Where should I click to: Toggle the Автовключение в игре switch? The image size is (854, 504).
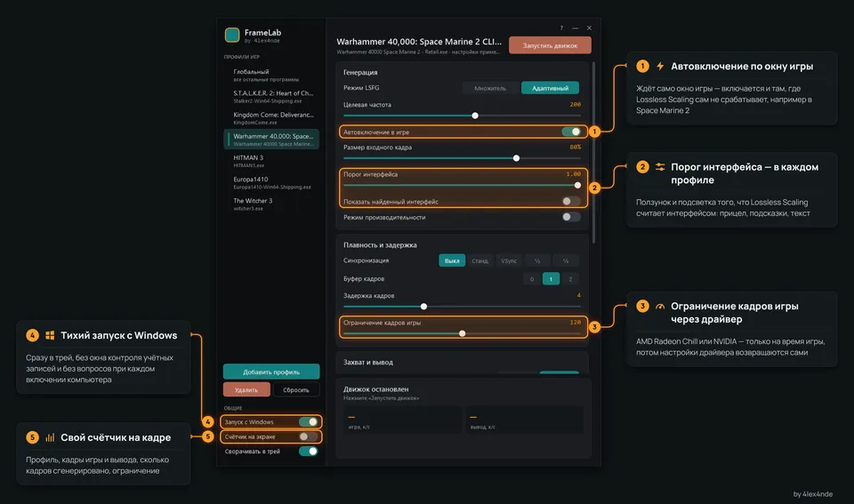[x=571, y=132]
